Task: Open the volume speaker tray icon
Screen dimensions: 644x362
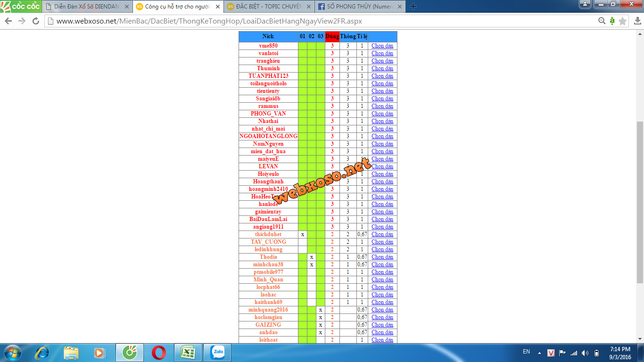Action: tap(585, 353)
